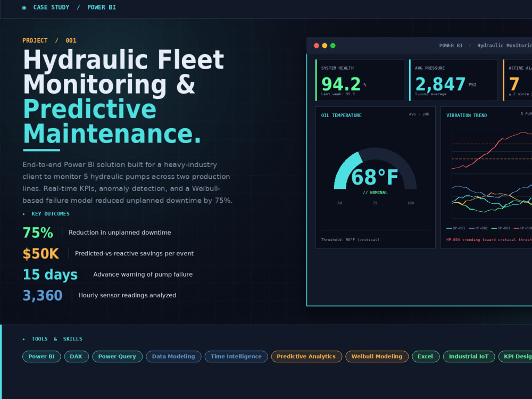Click the HP-003 legend entry

[x=501, y=228]
